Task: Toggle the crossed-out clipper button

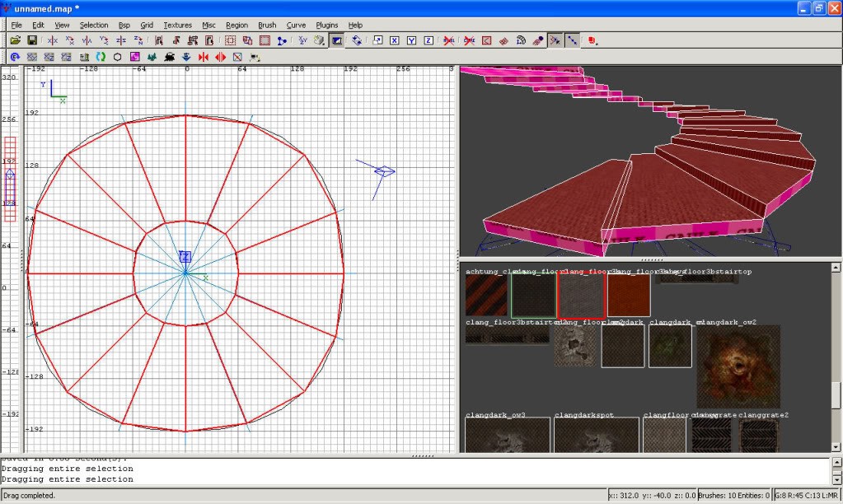Action: [468, 40]
